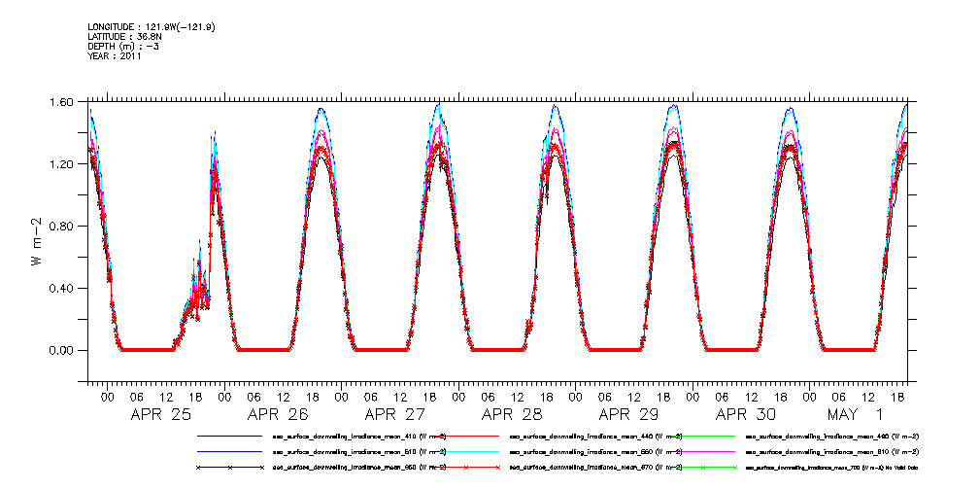980x490 pixels.
Task: Click the solid black legend line sample
Action: tap(229, 436)
